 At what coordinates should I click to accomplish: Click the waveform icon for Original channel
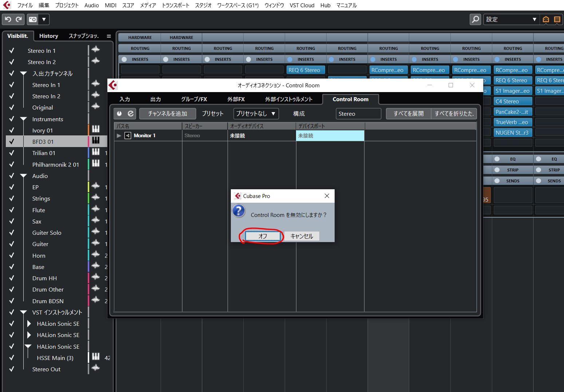click(x=96, y=106)
